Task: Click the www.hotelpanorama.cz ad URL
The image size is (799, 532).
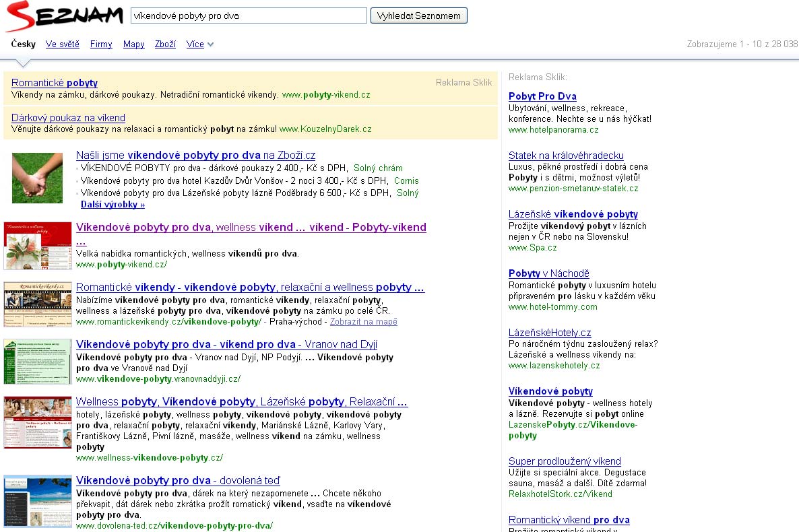Action: [553, 129]
